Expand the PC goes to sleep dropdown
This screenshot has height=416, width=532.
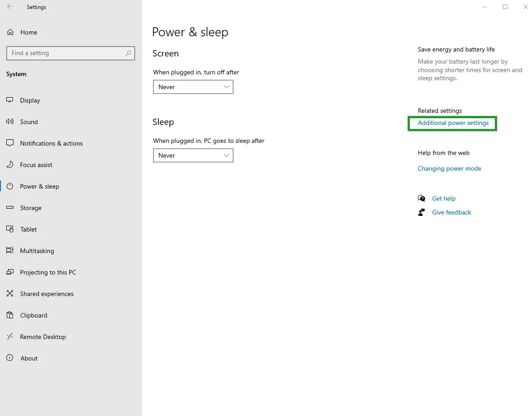(x=193, y=155)
